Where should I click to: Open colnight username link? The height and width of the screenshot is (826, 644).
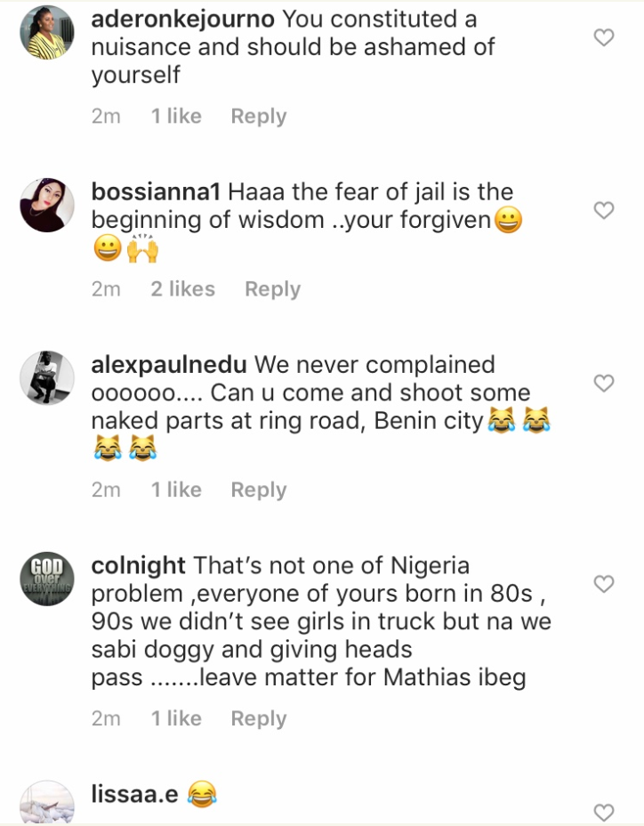pos(139,565)
